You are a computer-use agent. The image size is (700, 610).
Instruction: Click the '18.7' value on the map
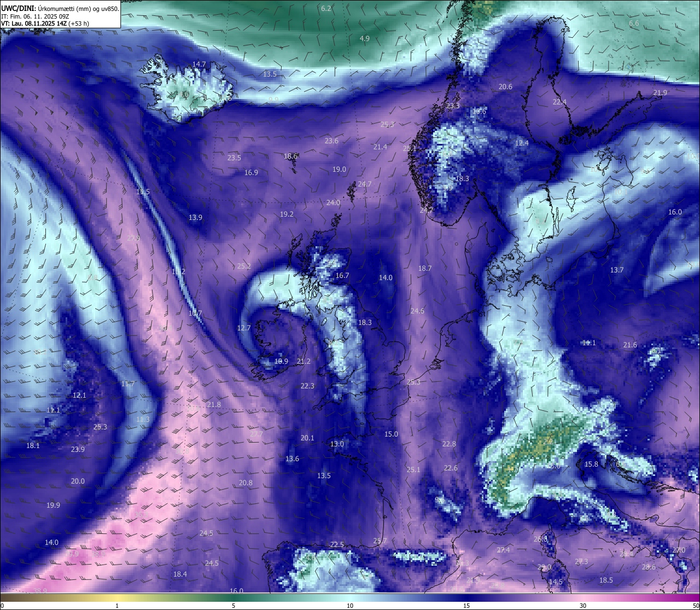click(425, 268)
